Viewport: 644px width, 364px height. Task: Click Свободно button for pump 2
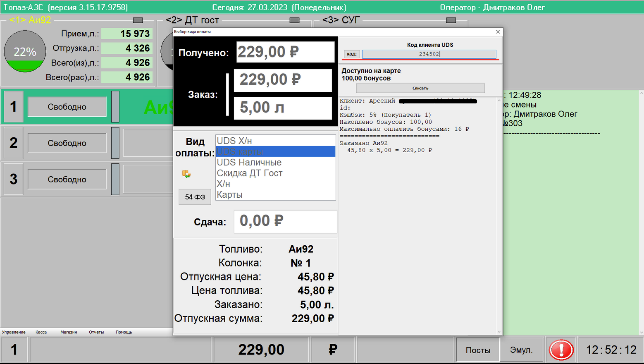coord(67,143)
